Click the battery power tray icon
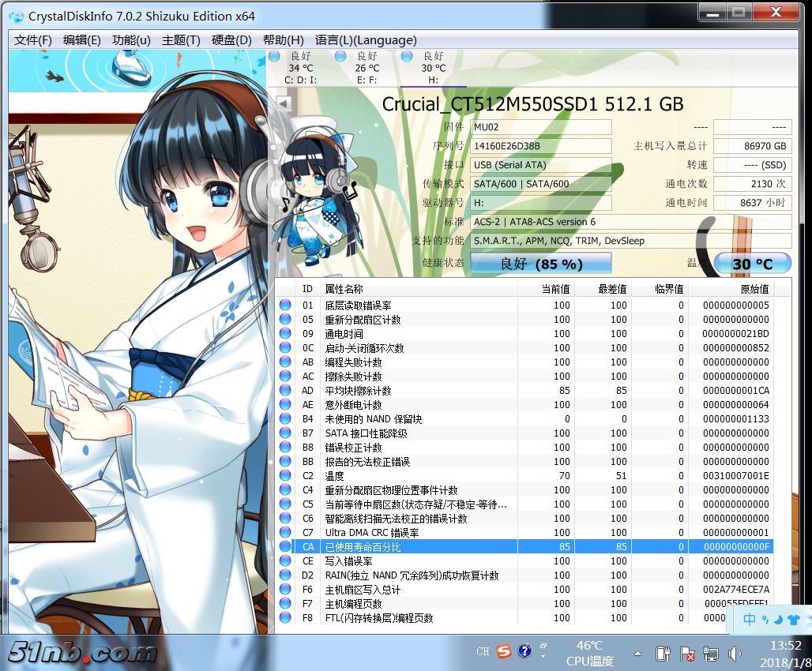 [664, 654]
